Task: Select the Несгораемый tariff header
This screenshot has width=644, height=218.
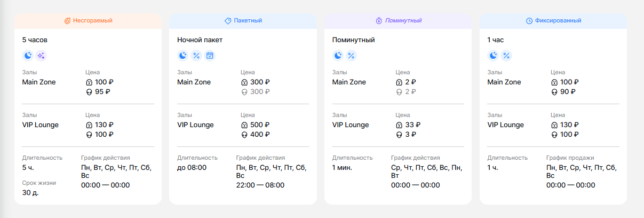Action: (x=88, y=21)
